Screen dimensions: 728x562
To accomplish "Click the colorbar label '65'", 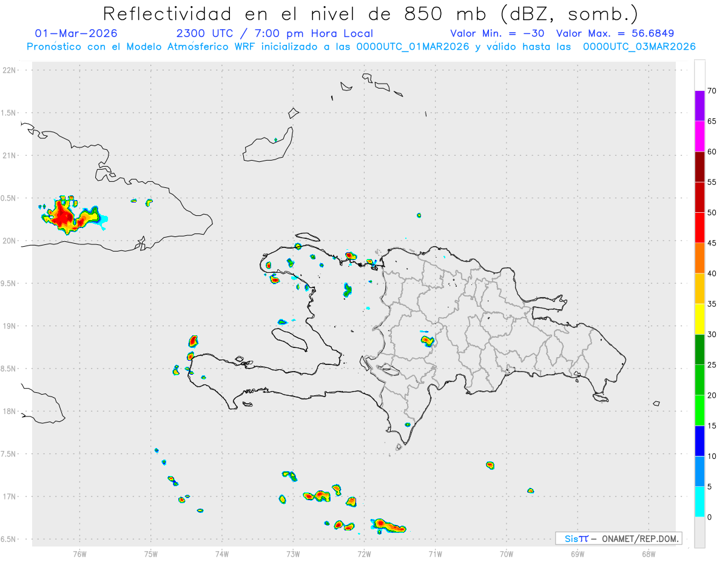I will click(712, 121).
